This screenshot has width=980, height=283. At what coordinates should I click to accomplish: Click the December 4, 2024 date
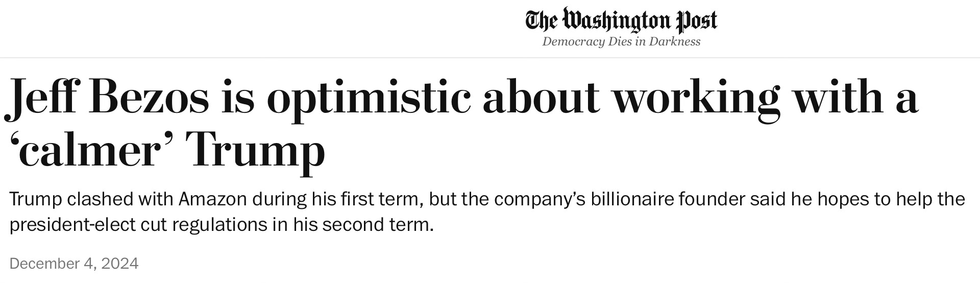pos(74,264)
